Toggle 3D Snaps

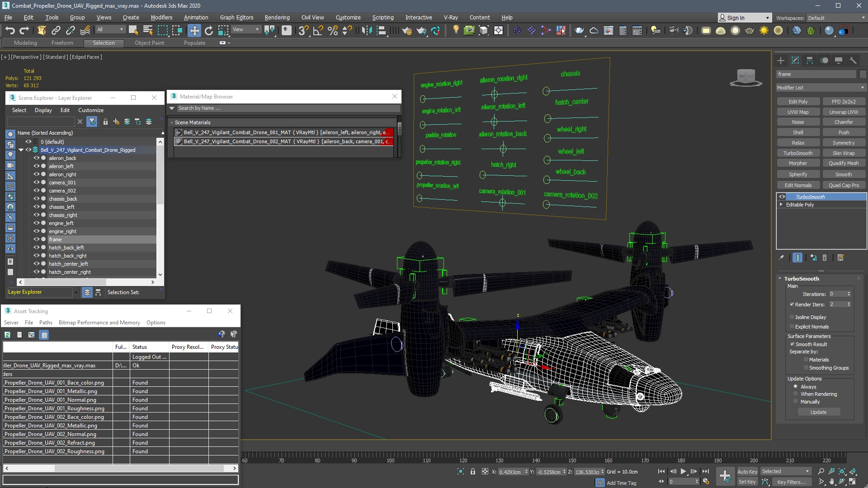pyautogui.click(x=303, y=31)
